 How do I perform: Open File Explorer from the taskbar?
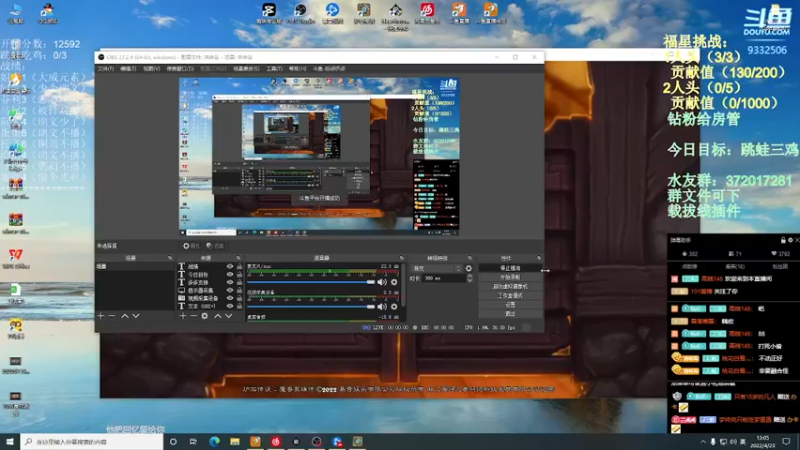point(235,441)
